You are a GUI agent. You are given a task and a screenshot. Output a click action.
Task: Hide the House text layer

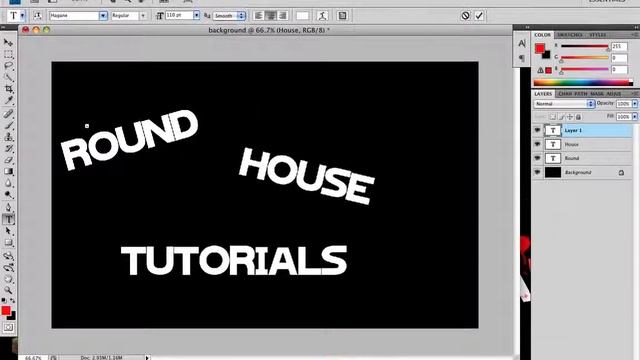pos(537,144)
